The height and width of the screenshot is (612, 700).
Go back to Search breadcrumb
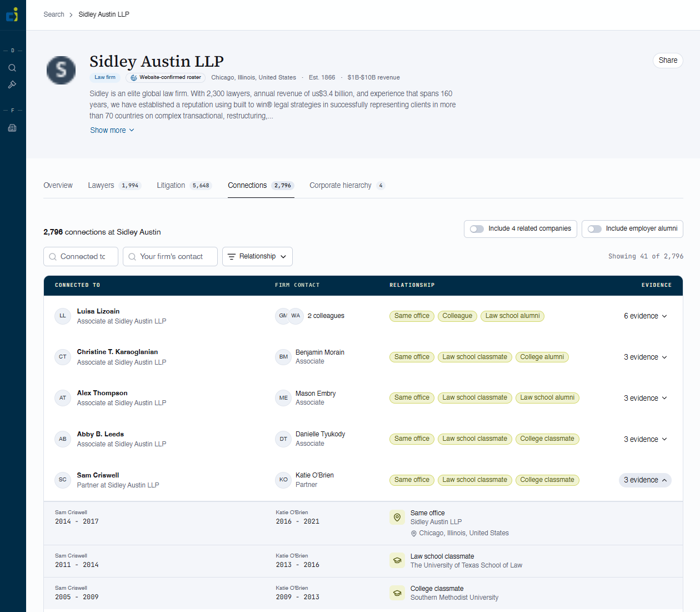(54, 14)
